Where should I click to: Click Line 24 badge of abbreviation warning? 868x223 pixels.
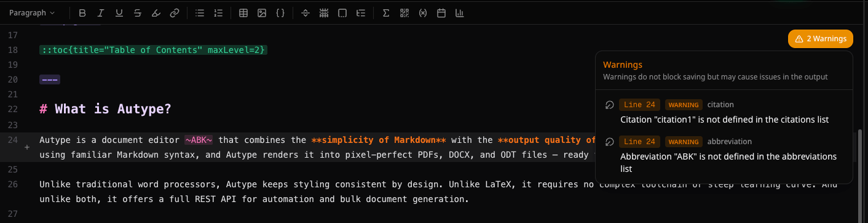(639, 142)
